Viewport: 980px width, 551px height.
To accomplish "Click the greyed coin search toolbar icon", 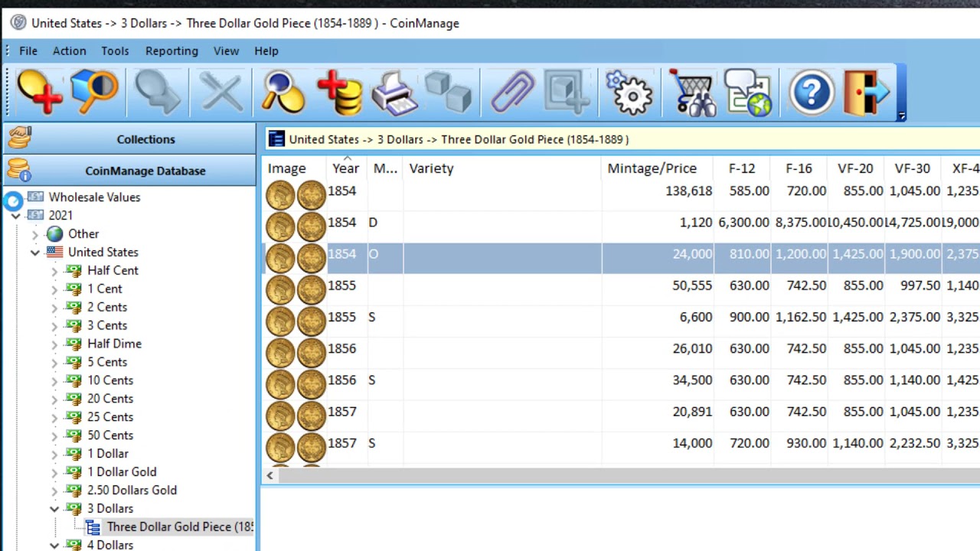I will [x=158, y=93].
